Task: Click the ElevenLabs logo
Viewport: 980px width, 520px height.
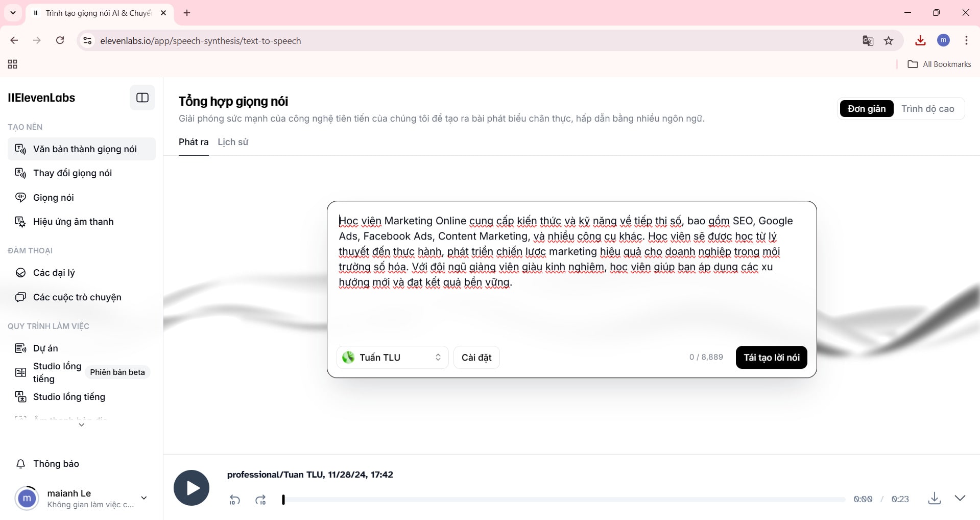Action: coord(41,98)
